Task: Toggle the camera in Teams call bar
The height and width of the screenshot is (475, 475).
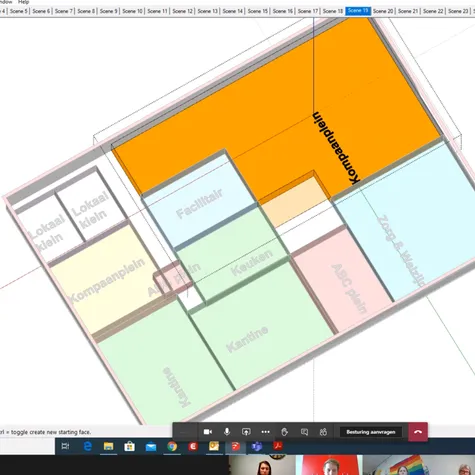Action: tap(208, 432)
